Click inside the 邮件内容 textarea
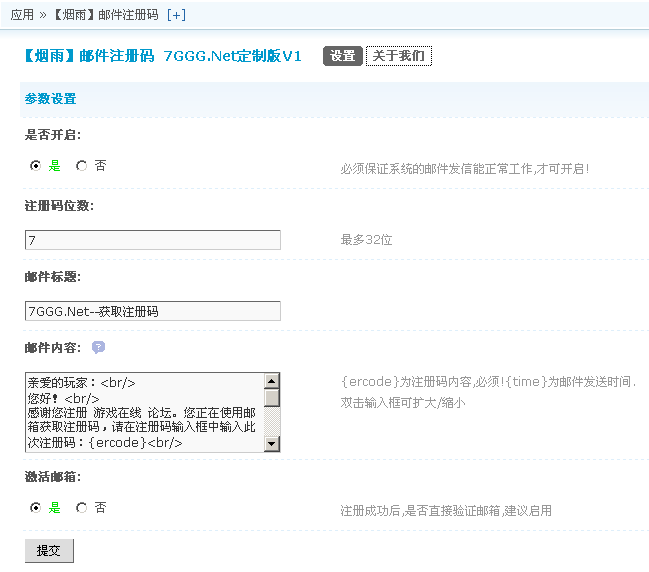The image size is (649, 572). (144, 412)
